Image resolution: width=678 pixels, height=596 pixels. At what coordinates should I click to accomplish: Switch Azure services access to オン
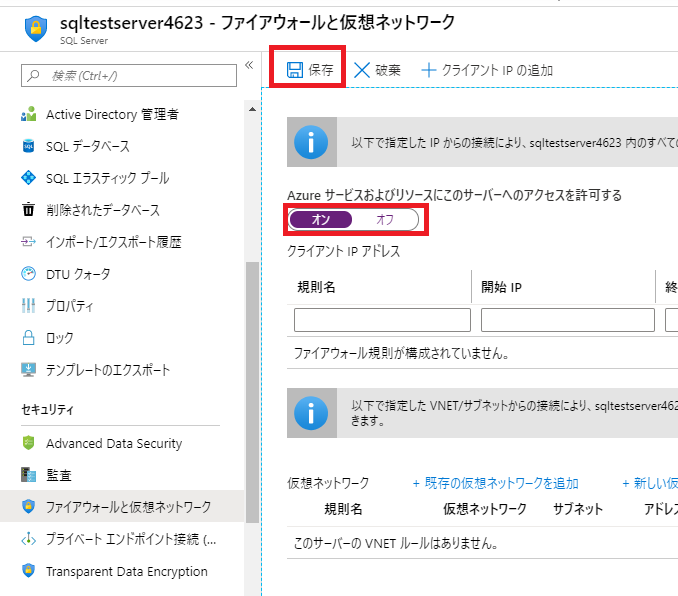pyautogui.click(x=321, y=219)
